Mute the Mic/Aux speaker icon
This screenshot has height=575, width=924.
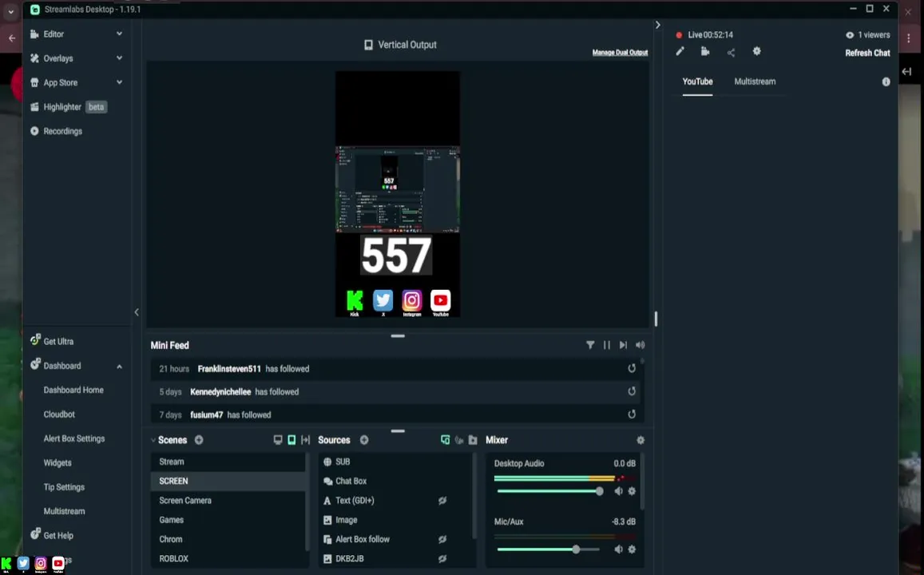click(x=619, y=549)
